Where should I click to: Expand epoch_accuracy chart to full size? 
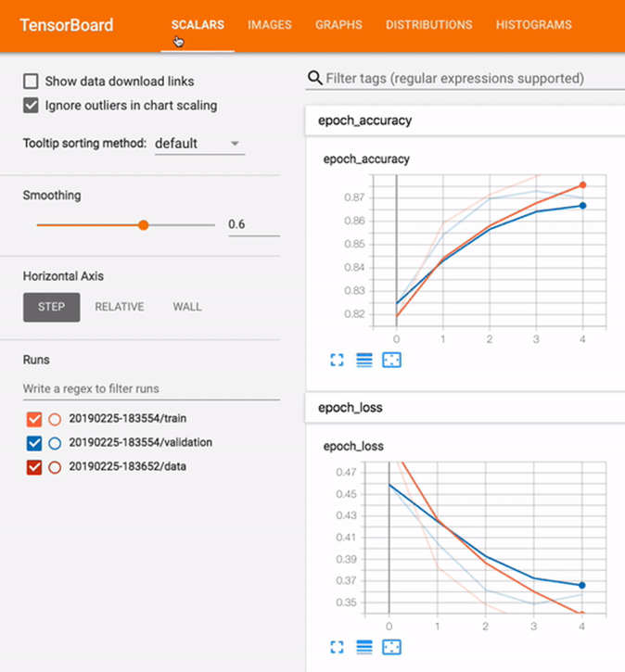pyautogui.click(x=337, y=360)
